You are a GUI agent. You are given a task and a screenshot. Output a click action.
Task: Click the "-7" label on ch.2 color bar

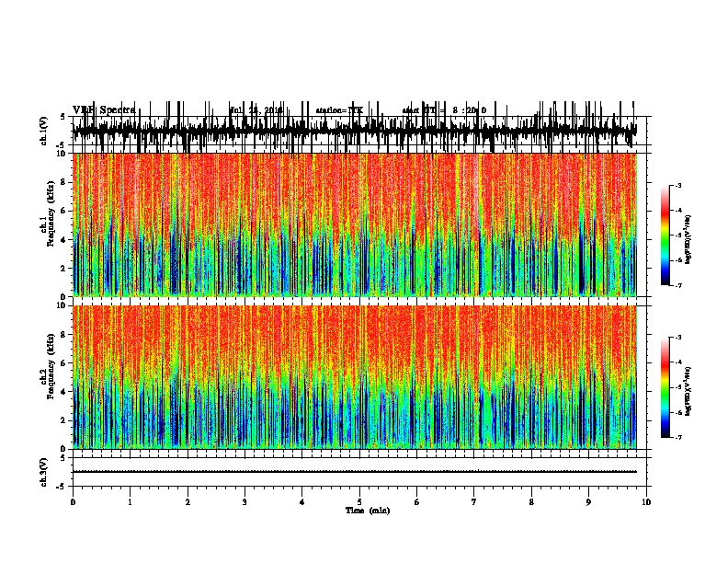677,437
